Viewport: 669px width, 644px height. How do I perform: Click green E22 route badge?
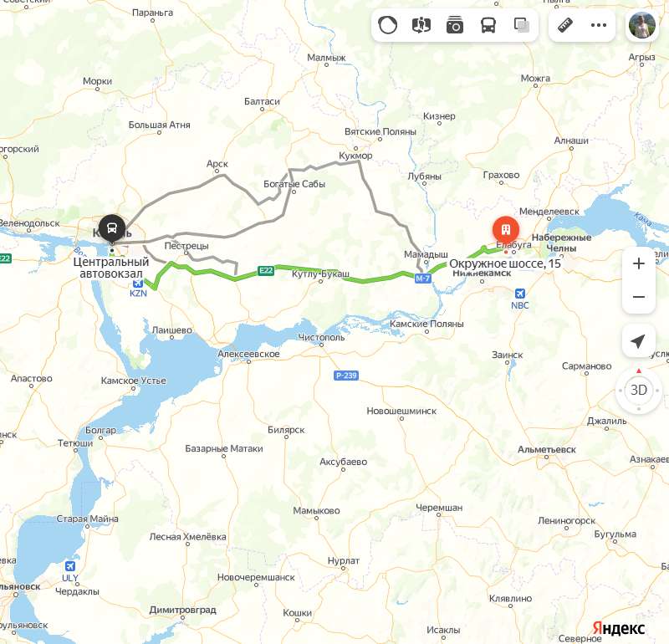pyautogui.click(x=265, y=270)
